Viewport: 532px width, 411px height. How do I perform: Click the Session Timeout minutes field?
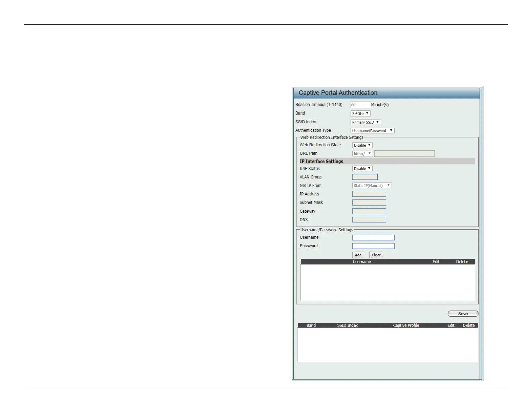click(361, 105)
